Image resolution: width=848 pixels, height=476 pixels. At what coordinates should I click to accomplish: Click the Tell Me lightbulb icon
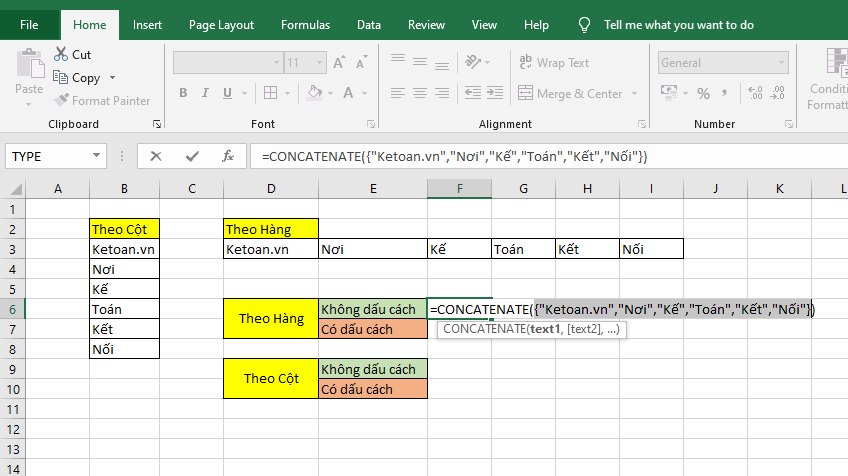coord(584,25)
